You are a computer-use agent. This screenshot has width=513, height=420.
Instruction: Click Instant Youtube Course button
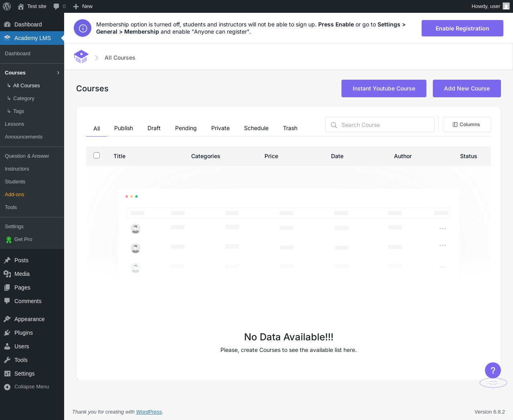(384, 88)
